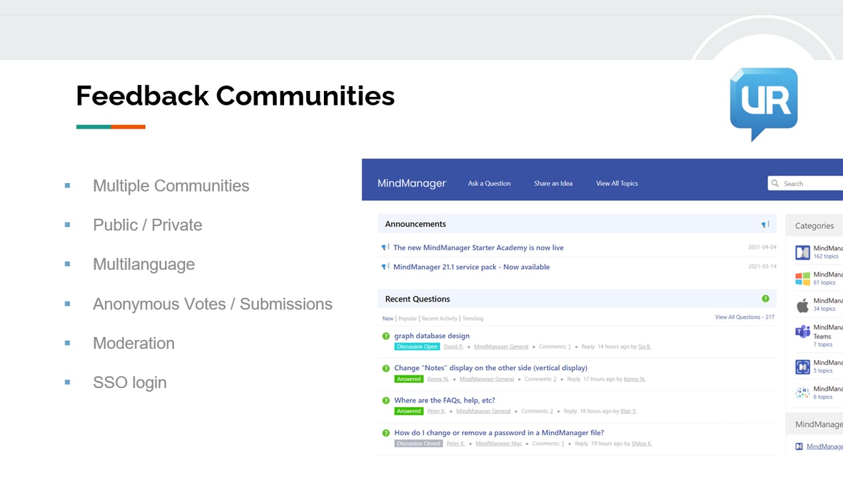
Task: Open Where are the FAQs question
Action: click(445, 400)
